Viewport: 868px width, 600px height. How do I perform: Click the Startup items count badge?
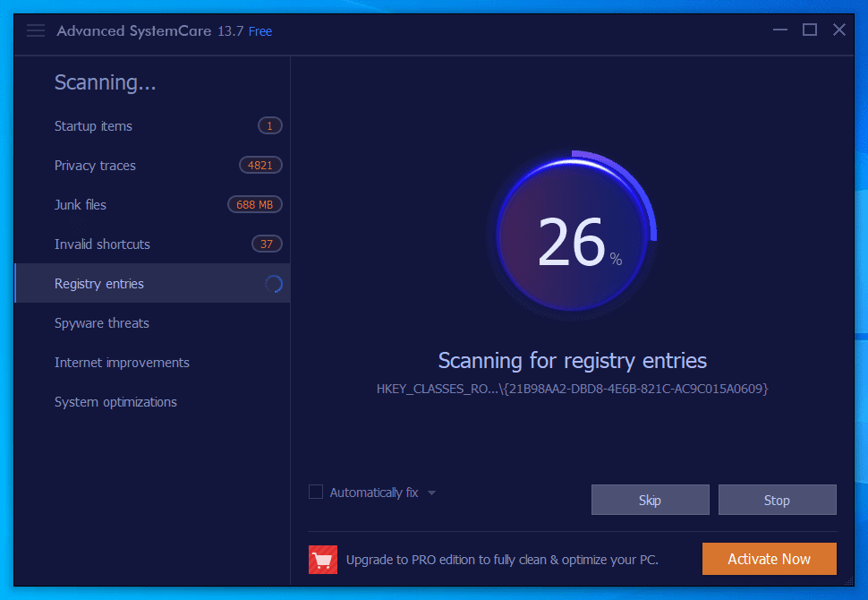point(269,125)
